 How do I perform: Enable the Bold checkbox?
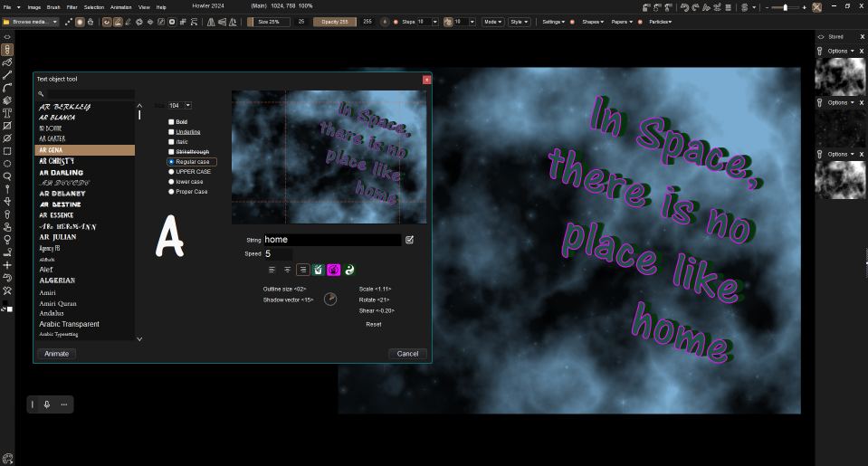171,122
